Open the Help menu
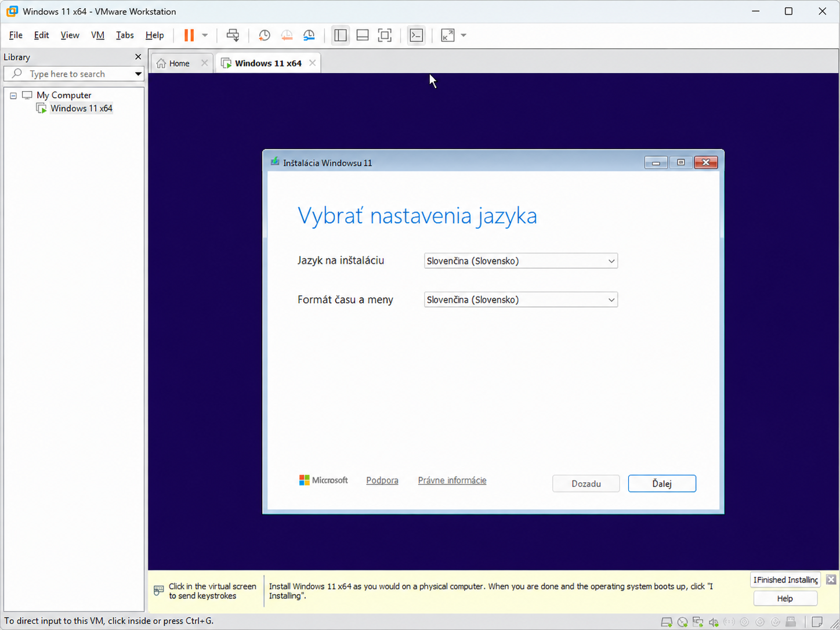Viewport: 840px width, 630px height. 154,35
